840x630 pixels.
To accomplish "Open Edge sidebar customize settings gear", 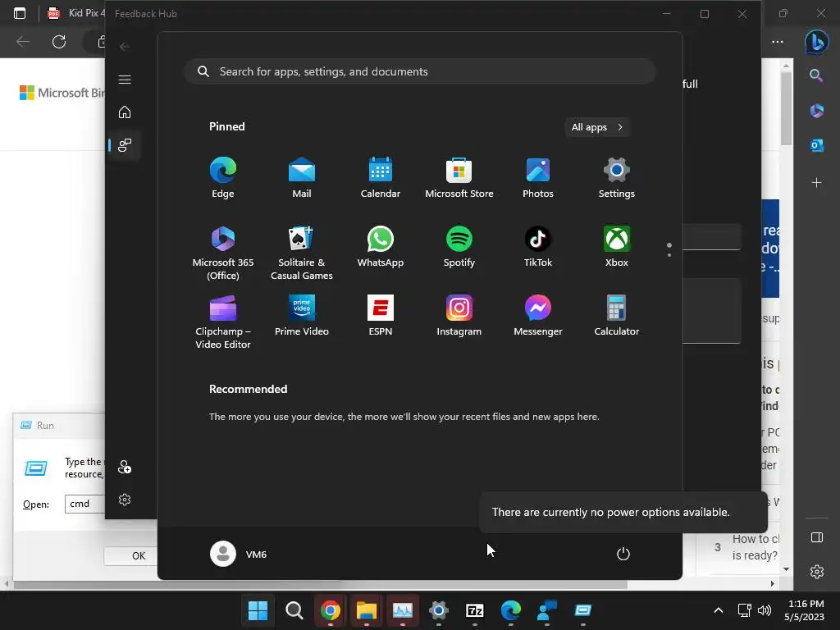I will pyautogui.click(x=816, y=572).
